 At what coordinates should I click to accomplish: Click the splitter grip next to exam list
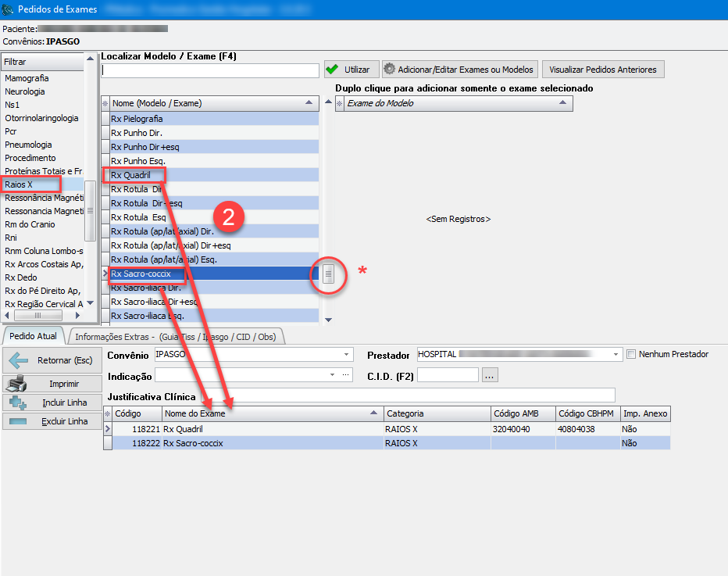pos(329,274)
